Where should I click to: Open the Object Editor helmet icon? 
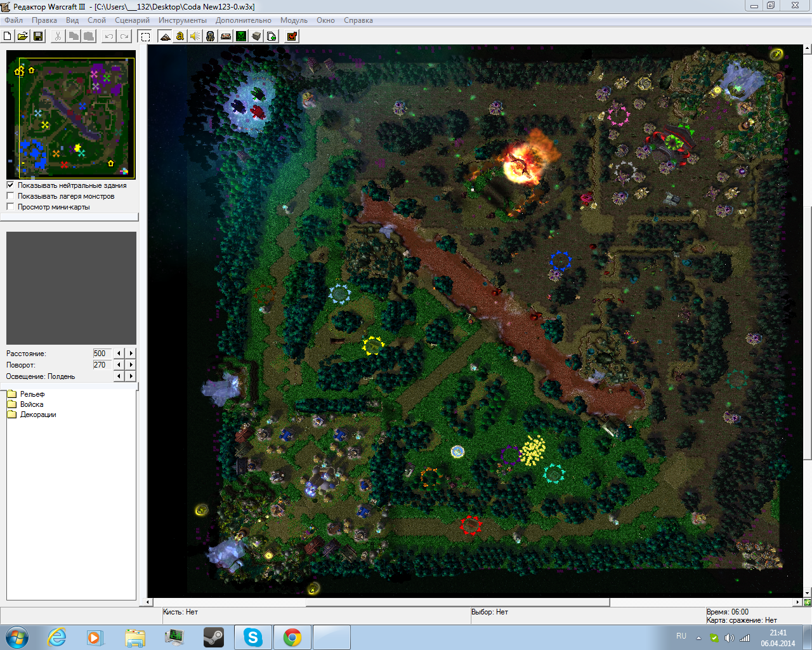(211, 36)
